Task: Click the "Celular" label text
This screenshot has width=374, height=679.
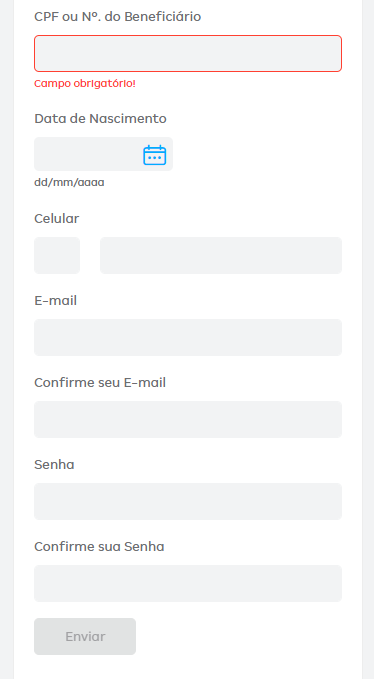Action: click(57, 219)
